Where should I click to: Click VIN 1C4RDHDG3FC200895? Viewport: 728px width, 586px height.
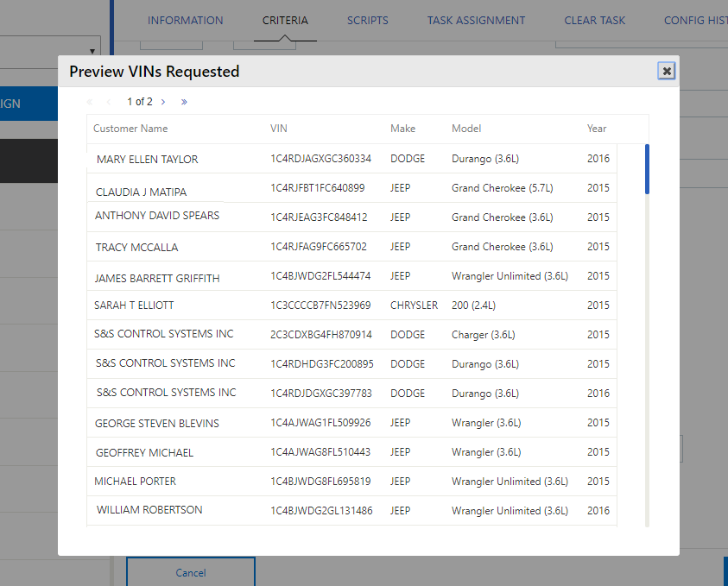pyautogui.click(x=322, y=363)
